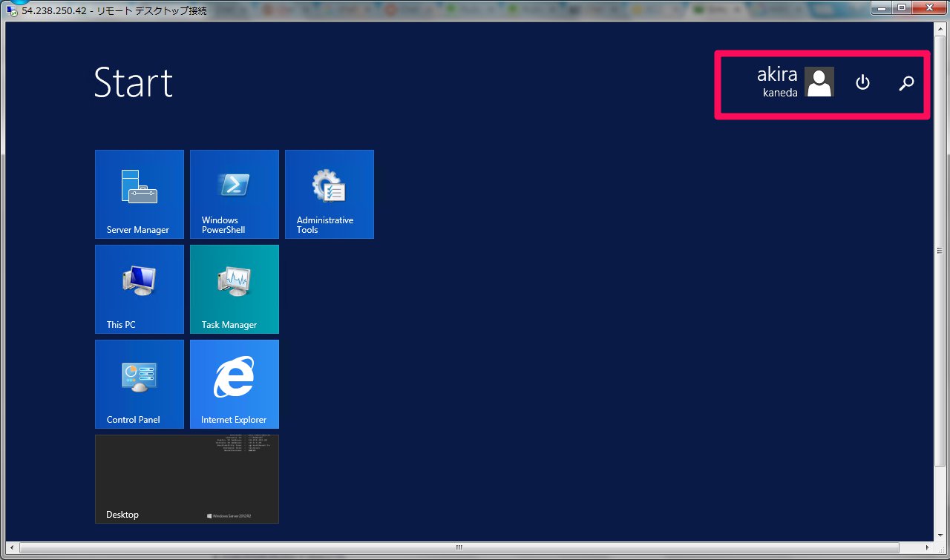The width and height of the screenshot is (950, 560).
Task: Open the Control Panel tile
Action: [140, 384]
